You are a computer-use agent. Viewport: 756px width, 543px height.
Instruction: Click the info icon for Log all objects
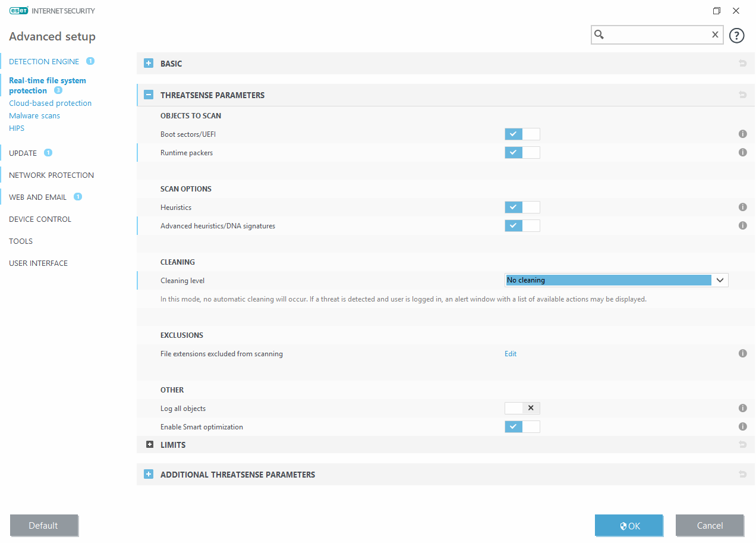pyautogui.click(x=742, y=409)
